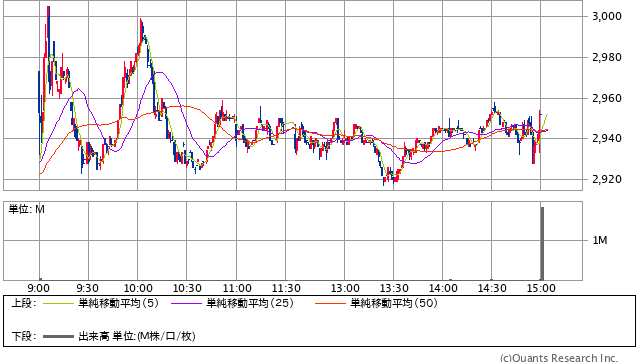The image size is (638, 362).
Task: Click the 単純移動平均(25) legend text
Action: pos(250,303)
